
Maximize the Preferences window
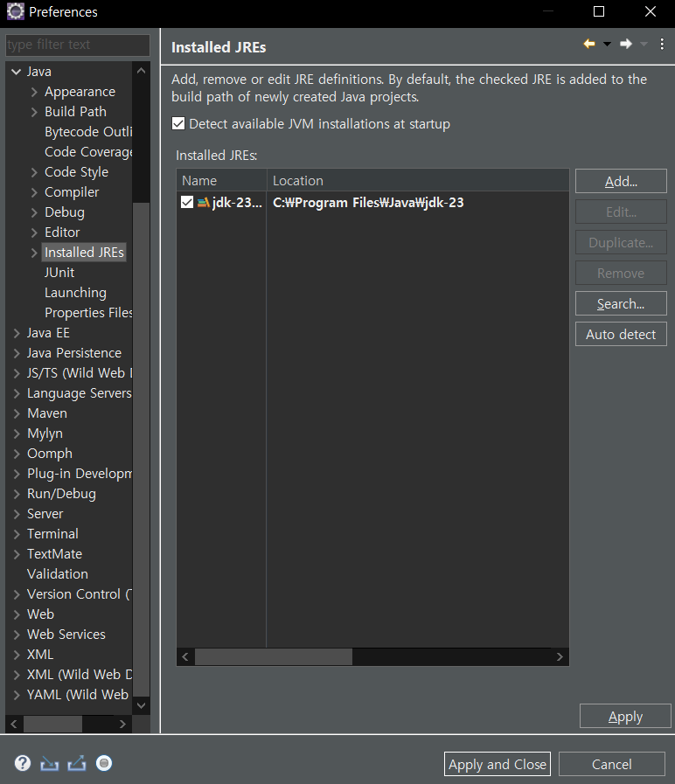[x=599, y=11]
